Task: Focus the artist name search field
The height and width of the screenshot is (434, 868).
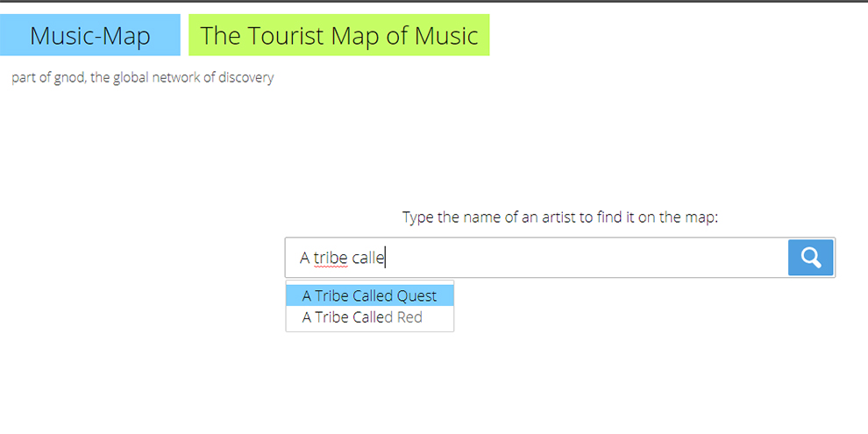Action: 536,258
